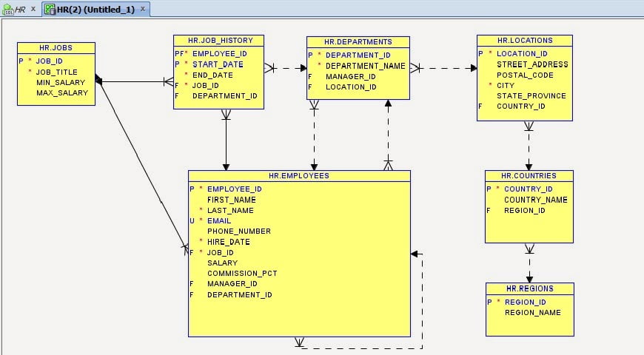Select the HR(2) (Untitled_1) diagram tab
This screenshot has height=355, width=644.
pyautogui.click(x=95, y=9)
